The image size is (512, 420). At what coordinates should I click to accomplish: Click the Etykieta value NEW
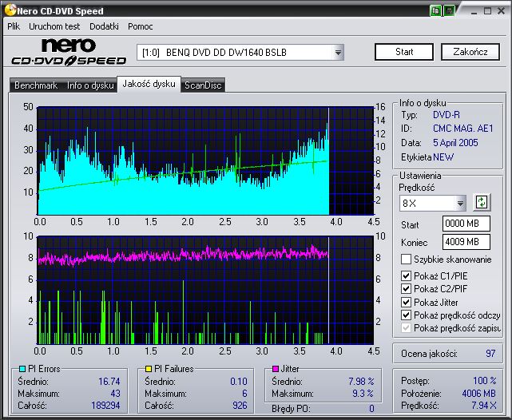pyautogui.click(x=443, y=157)
